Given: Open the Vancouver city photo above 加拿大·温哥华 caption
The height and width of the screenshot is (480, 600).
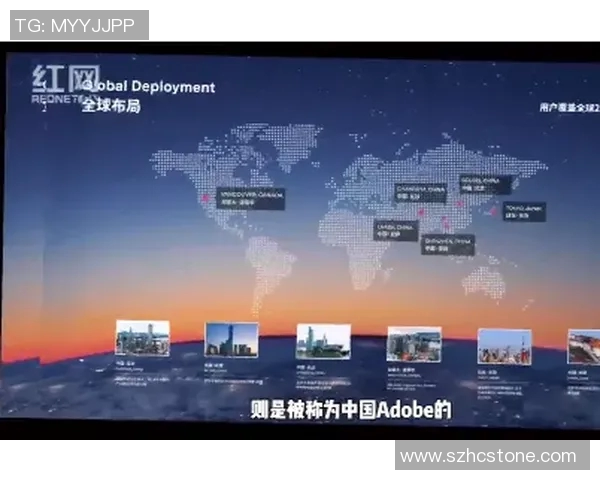Looking at the screenshot, I should point(414,344).
